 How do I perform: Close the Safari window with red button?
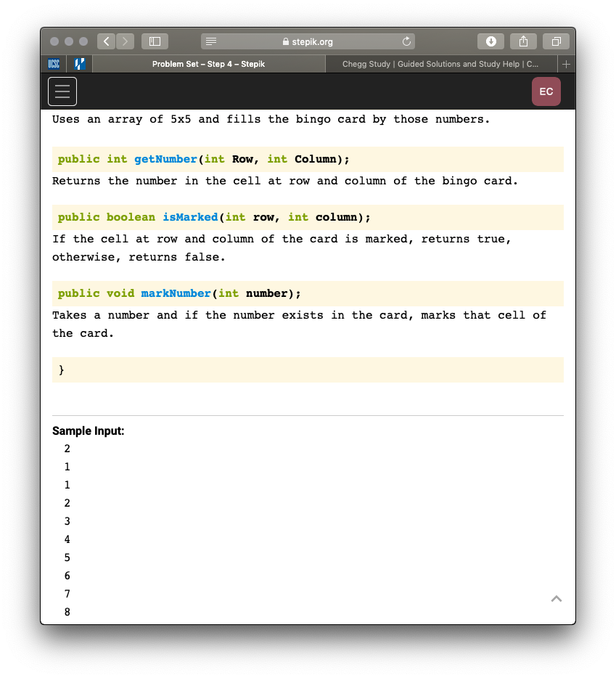(x=54, y=41)
